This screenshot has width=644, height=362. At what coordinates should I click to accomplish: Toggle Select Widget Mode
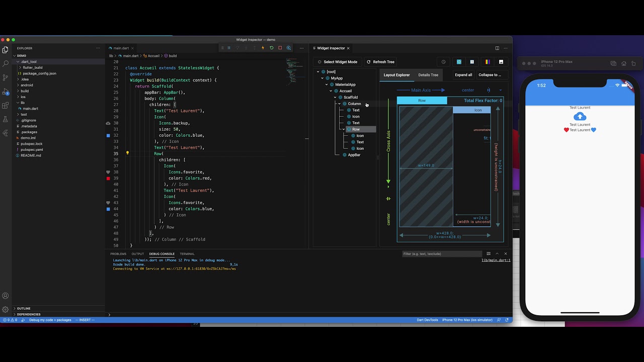pos(337,62)
